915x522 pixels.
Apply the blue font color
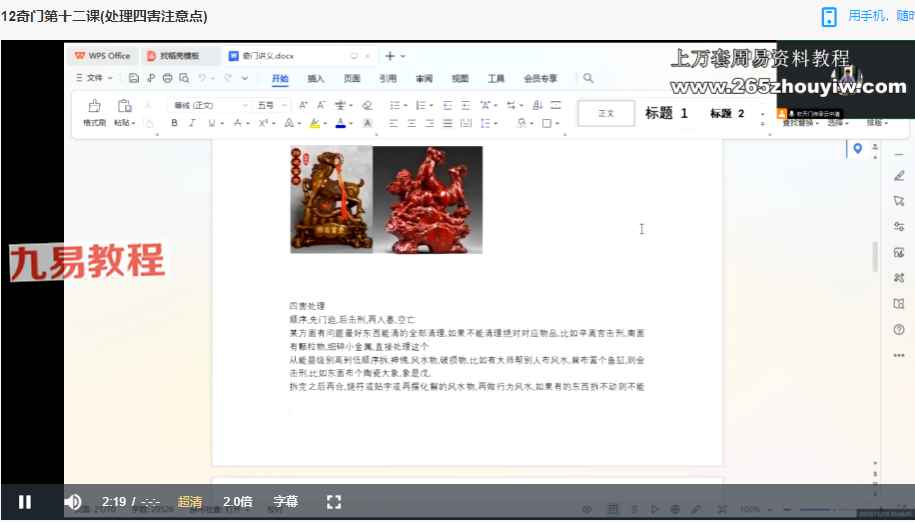340,123
